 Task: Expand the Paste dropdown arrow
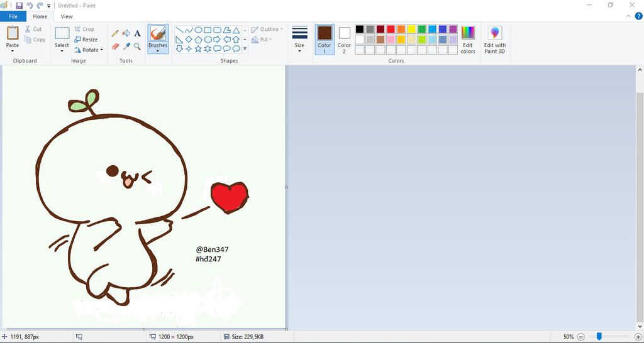click(x=13, y=51)
